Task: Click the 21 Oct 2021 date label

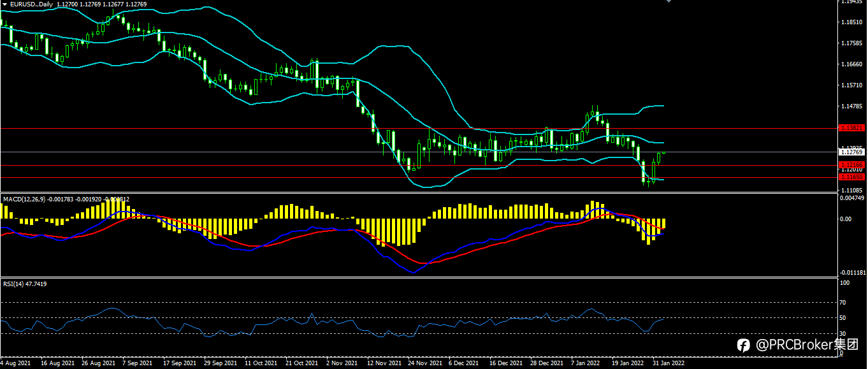Action: tap(303, 363)
